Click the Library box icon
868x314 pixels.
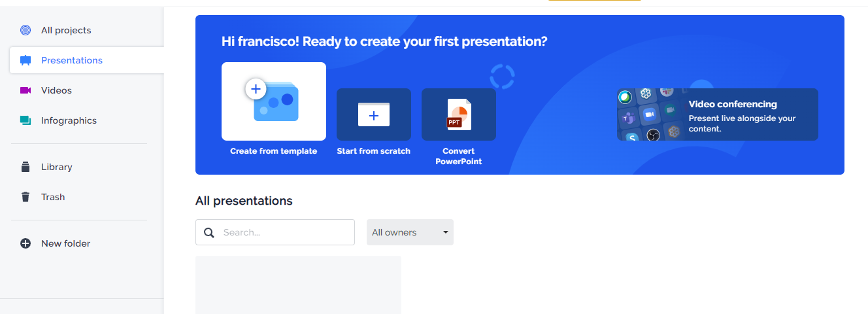[25, 167]
